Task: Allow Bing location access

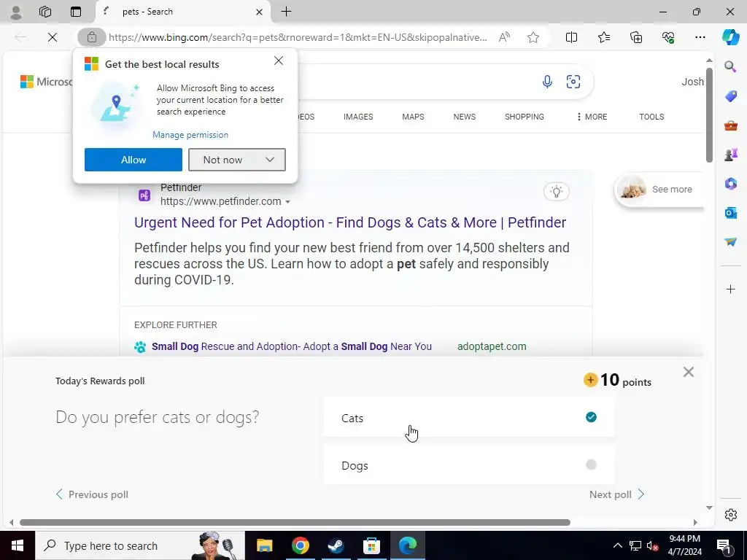Action: click(133, 160)
